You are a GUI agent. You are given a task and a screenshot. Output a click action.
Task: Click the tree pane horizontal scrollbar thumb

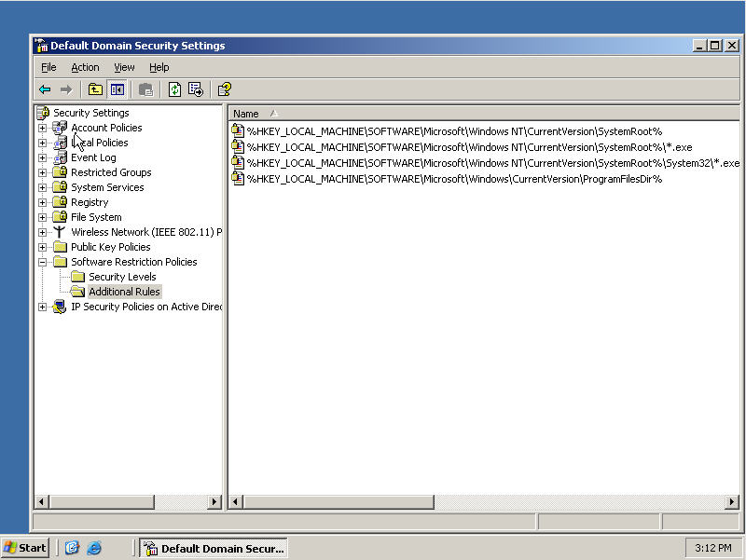[102, 501]
